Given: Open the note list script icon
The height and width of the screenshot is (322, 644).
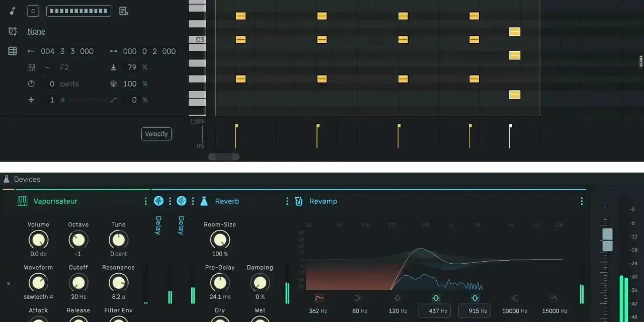Looking at the screenshot, I should point(123,11).
